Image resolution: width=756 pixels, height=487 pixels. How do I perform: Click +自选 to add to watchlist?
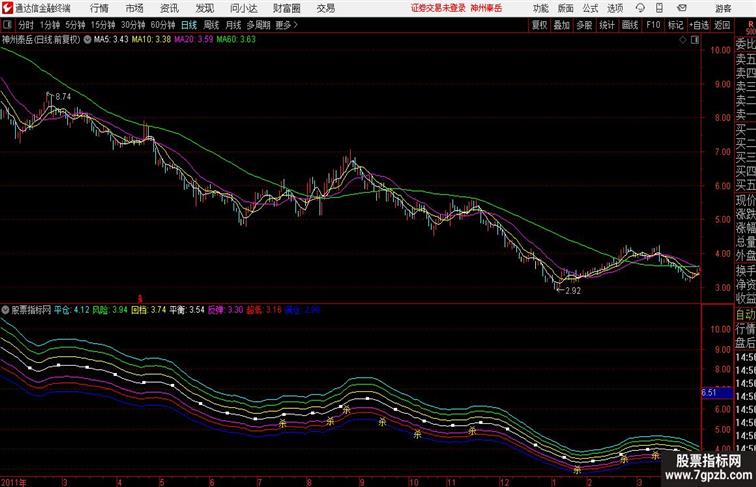(699, 25)
